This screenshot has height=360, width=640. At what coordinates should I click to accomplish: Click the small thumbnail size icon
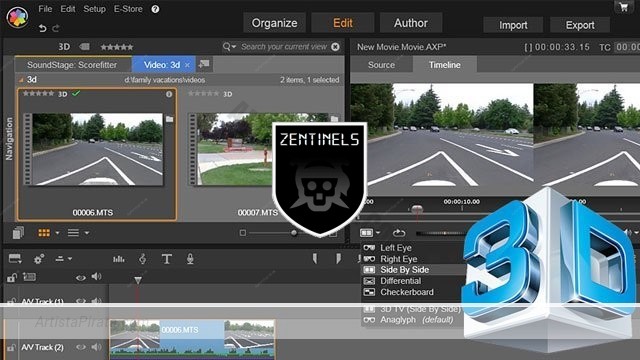(243, 233)
